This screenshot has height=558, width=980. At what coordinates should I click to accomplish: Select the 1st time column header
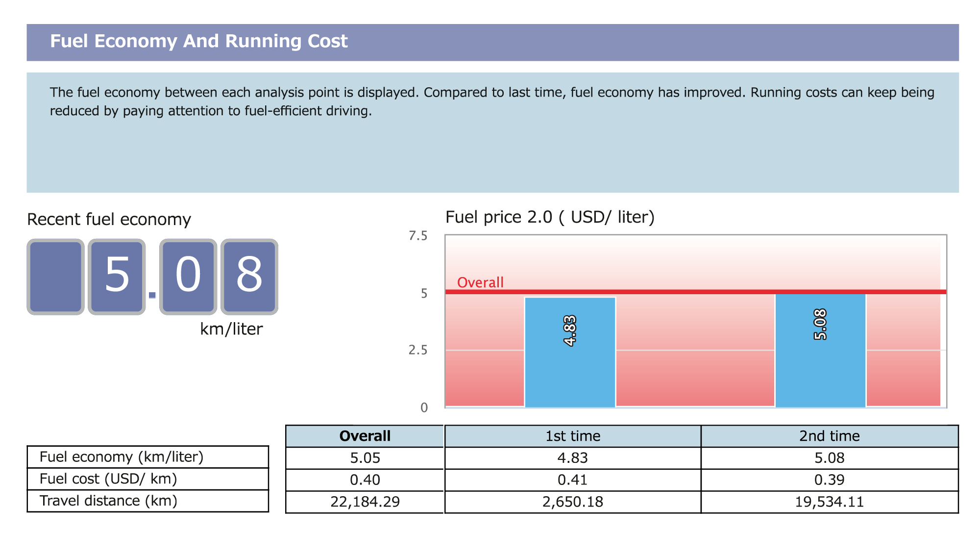click(x=572, y=436)
